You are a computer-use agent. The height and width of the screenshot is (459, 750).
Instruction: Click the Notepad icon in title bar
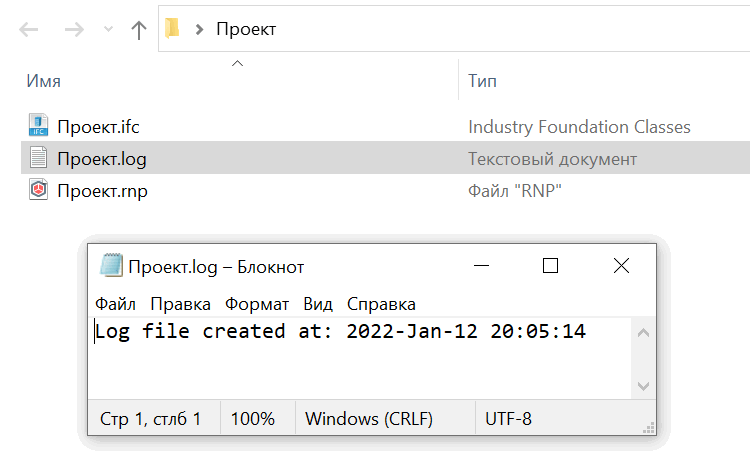[x=111, y=265]
